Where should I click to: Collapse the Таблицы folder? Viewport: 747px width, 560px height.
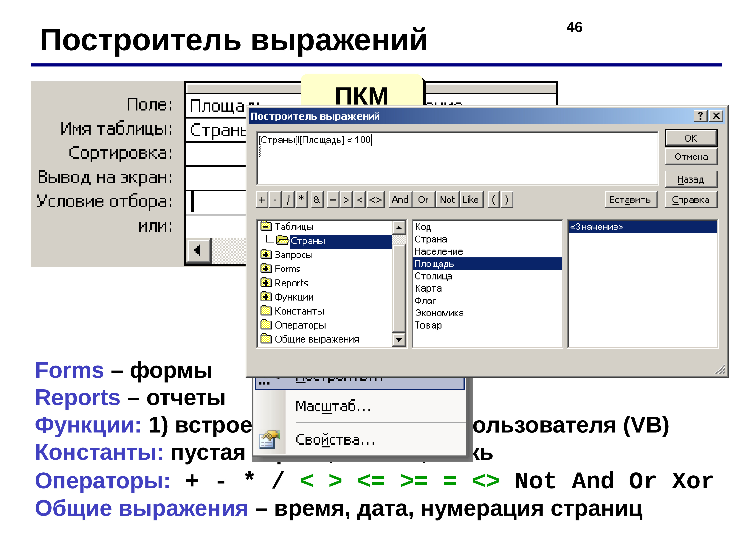[266, 226]
